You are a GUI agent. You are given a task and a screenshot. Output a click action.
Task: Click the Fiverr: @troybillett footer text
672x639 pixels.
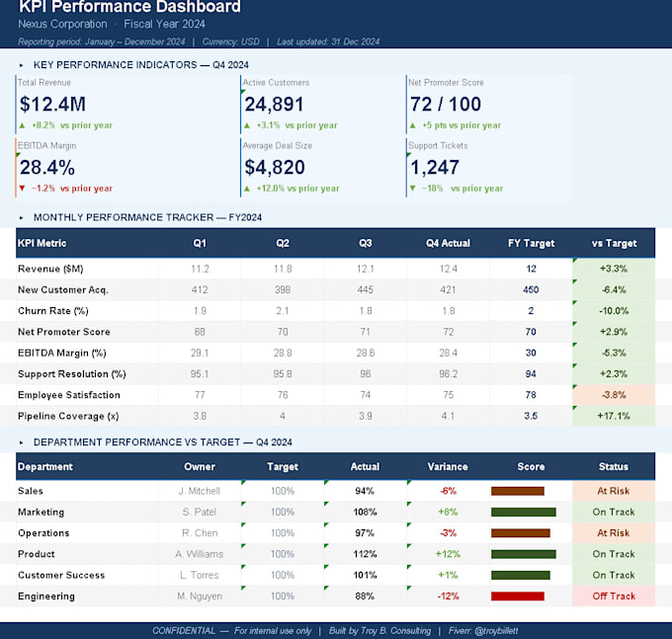click(x=483, y=631)
